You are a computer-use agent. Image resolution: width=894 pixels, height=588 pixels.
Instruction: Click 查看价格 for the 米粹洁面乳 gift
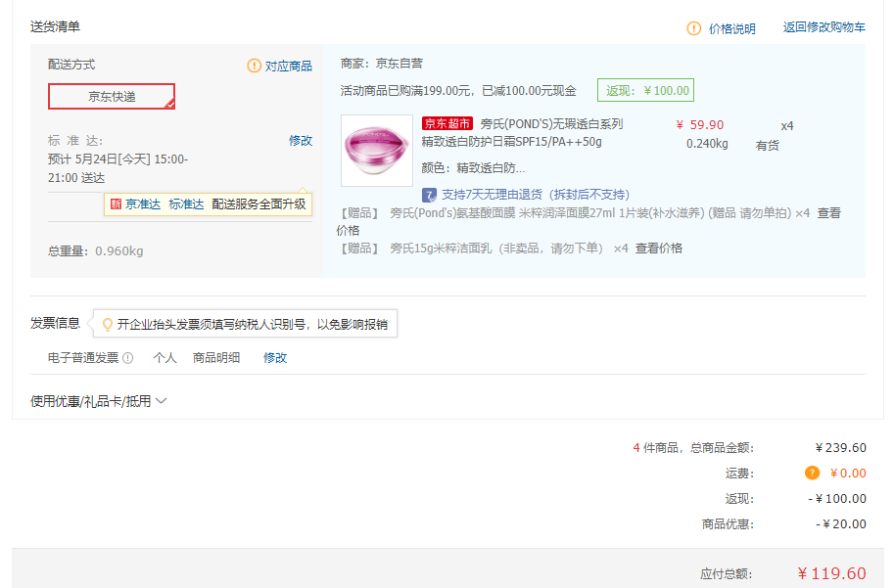(x=659, y=249)
